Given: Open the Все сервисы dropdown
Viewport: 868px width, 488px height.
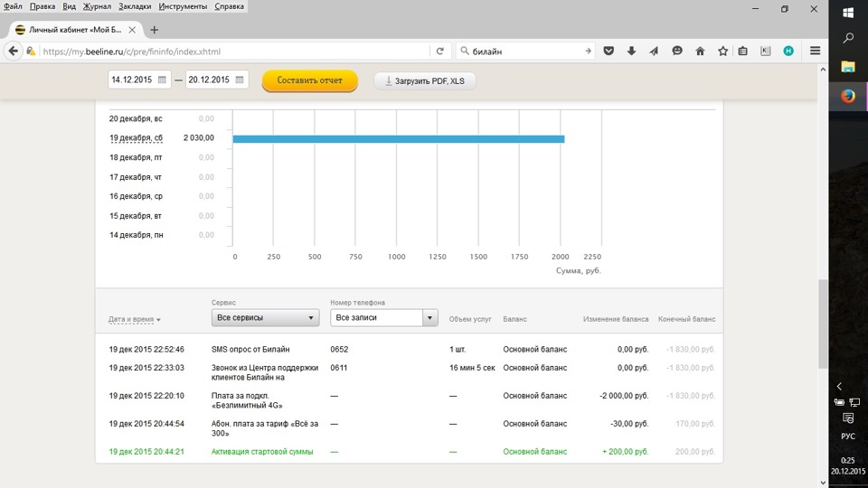Looking at the screenshot, I should point(265,317).
